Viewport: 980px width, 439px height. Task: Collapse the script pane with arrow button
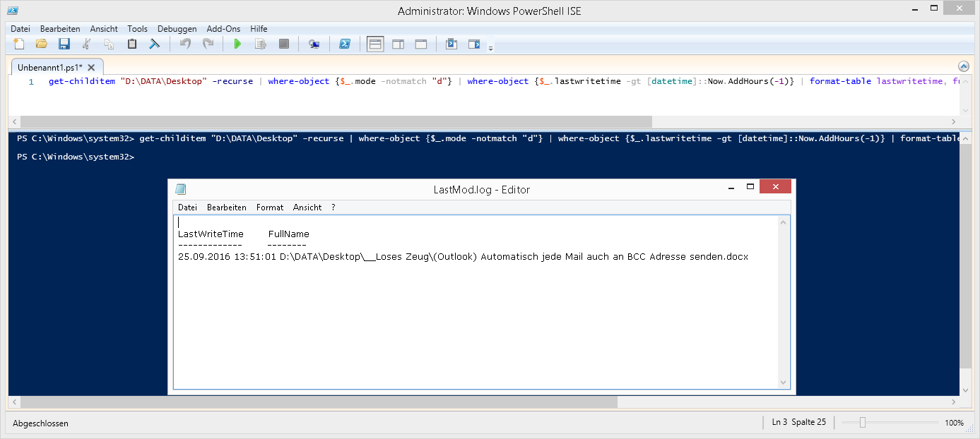pyautogui.click(x=963, y=66)
